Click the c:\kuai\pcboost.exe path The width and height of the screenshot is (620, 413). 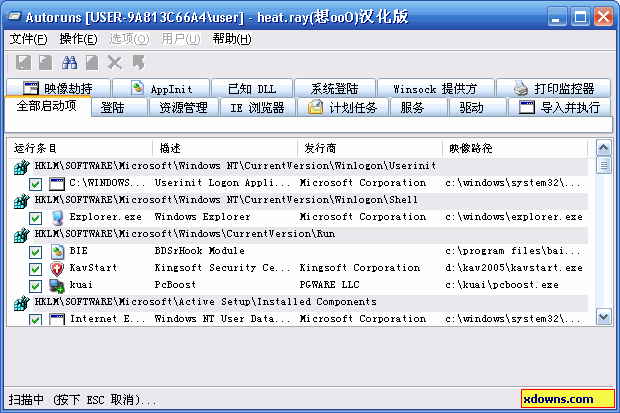[502, 285]
